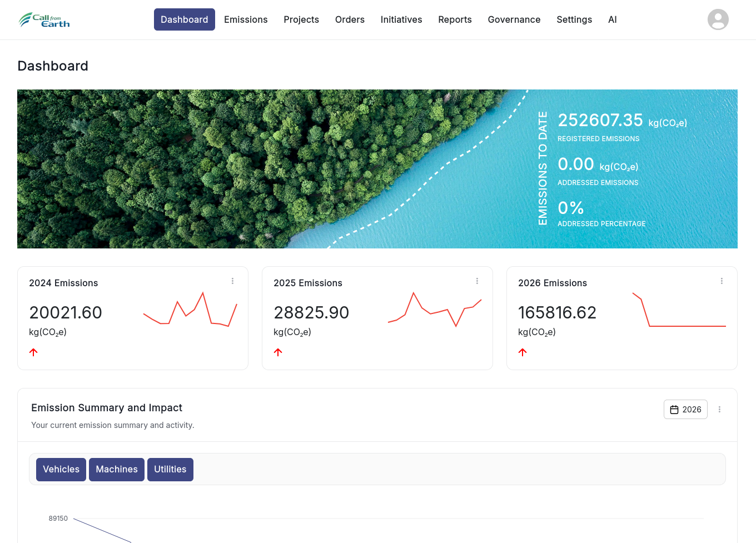Open the Projects menu item
The height and width of the screenshot is (543, 756).
pos(301,20)
